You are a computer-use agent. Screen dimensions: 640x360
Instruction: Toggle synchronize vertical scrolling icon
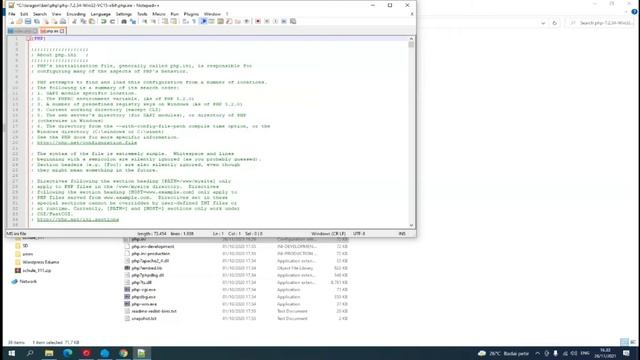tap(165, 21)
